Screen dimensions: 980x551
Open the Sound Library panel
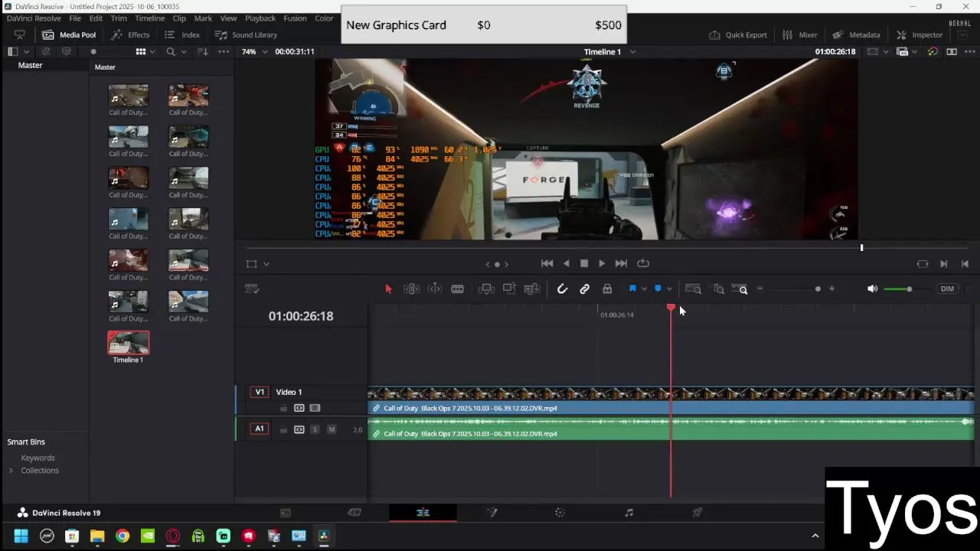(x=246, y=34)
